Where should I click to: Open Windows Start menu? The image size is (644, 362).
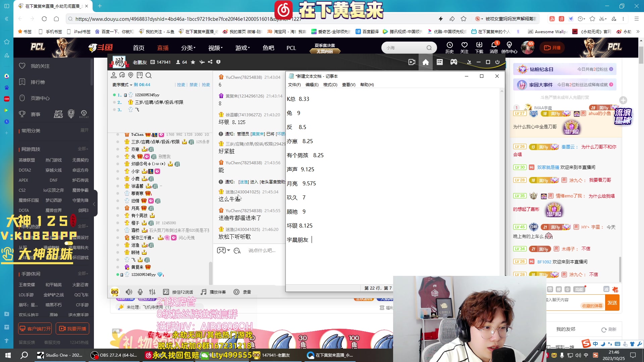pos(8,355)
